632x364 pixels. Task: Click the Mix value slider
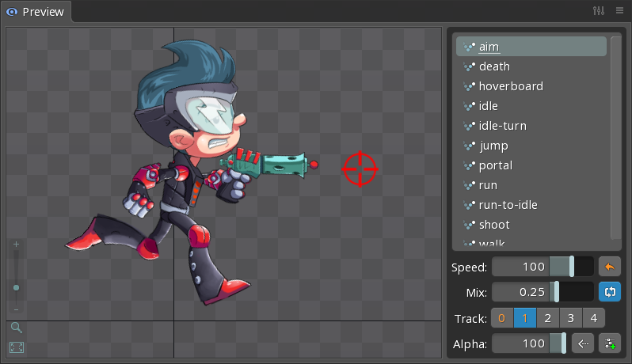[543, 292]
